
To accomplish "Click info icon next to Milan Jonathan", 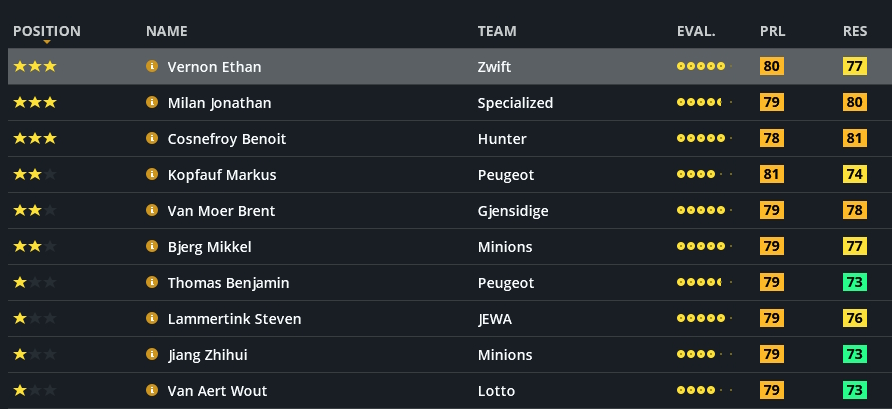I will point(152,103).
